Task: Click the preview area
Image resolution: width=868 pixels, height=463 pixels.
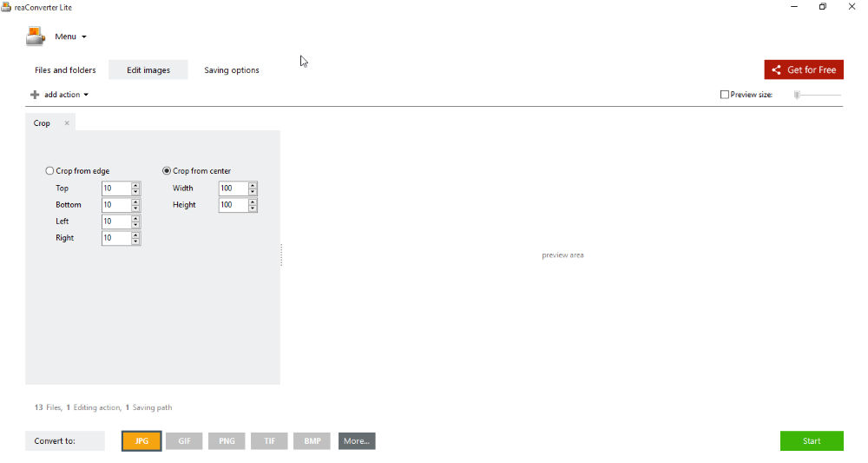Action: pos(562,255)
